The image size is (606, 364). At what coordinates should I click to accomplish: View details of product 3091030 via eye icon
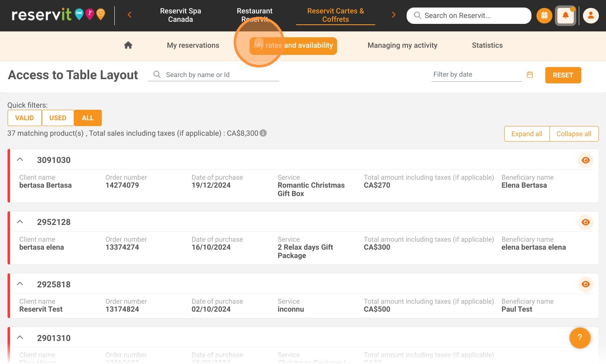(x=585, y=160)
